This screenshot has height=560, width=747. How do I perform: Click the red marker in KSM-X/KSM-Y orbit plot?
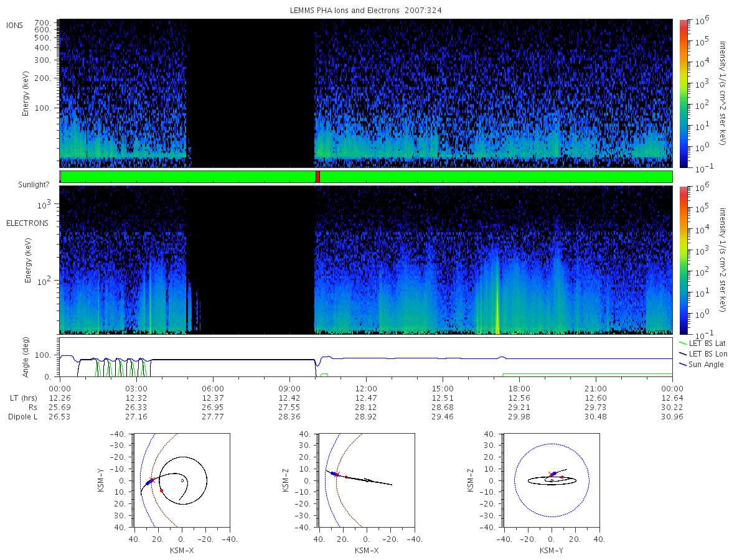(x=161, y=490)
